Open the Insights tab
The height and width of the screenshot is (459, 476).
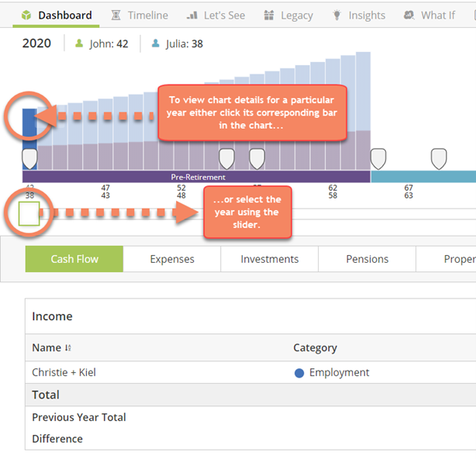(x=358, y=16)
